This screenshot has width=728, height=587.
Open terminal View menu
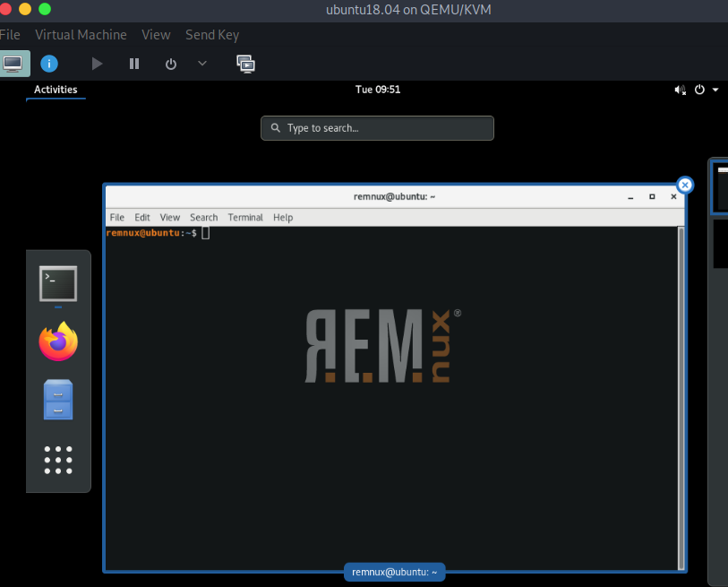point(170,218)
